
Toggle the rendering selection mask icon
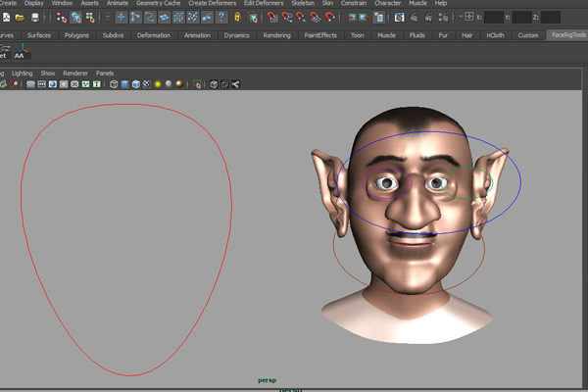click(x=207, y=18)
